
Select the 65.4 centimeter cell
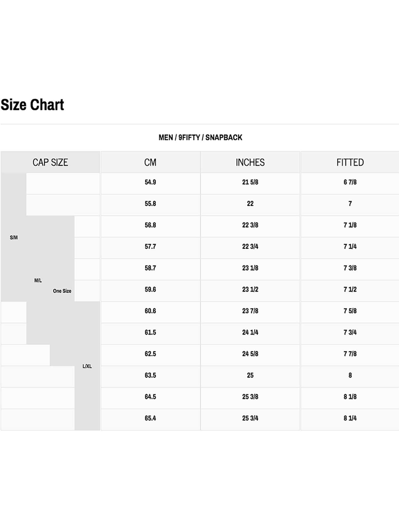(x=150, y=418)
